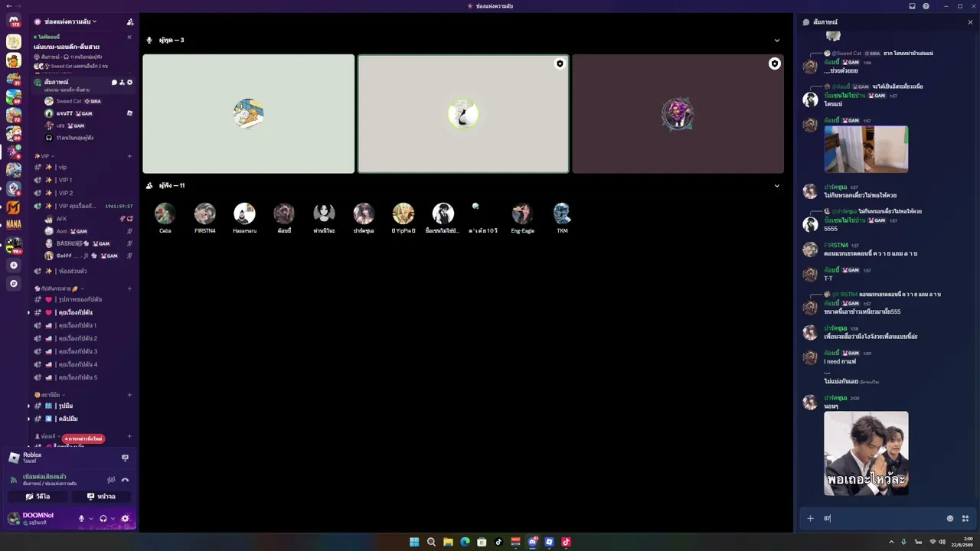Toggle headphone deafen in user panel
The width and height of the screenshot is (980, 551).
[103, 518]
